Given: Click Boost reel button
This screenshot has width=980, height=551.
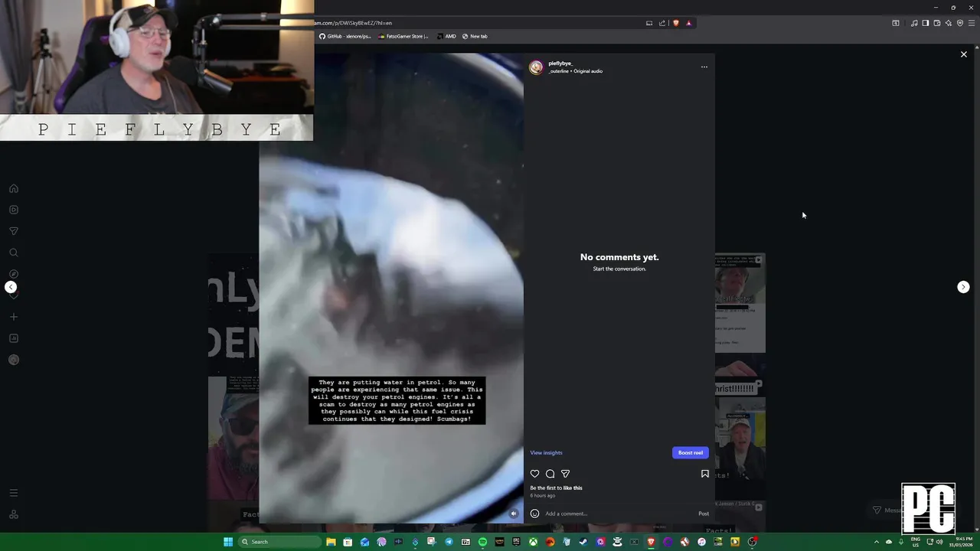Looking at the screenshot, I should [690, 452].
